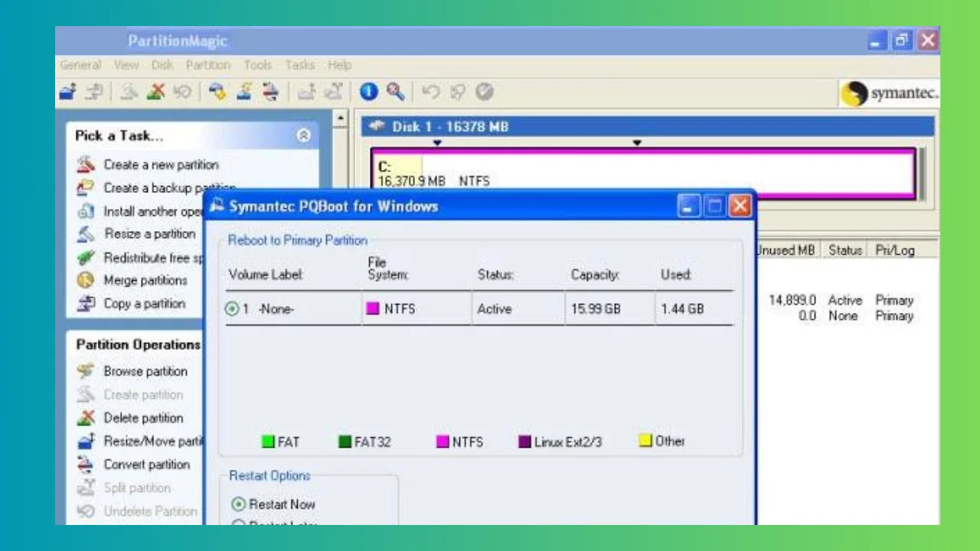Open the General menu
The image size is (980, 551).
tap(80, 65)
